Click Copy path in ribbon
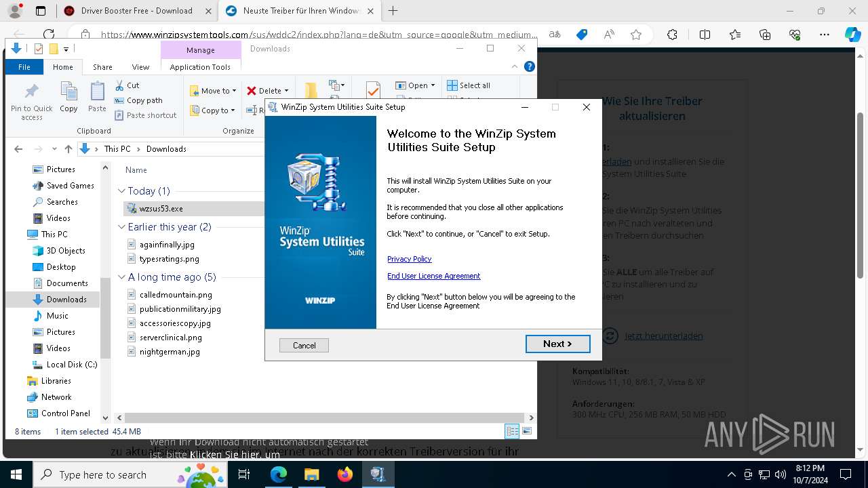The image size is (868, 488). (138, 100)
